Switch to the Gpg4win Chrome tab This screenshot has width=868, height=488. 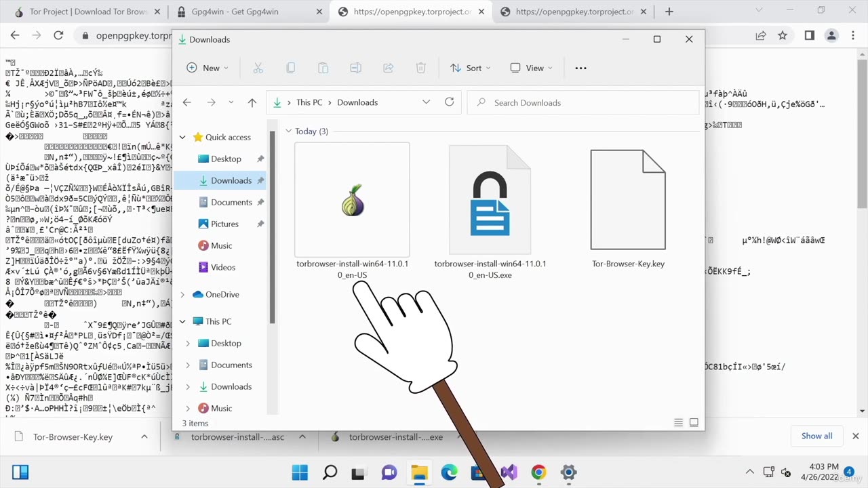(248, 12)
